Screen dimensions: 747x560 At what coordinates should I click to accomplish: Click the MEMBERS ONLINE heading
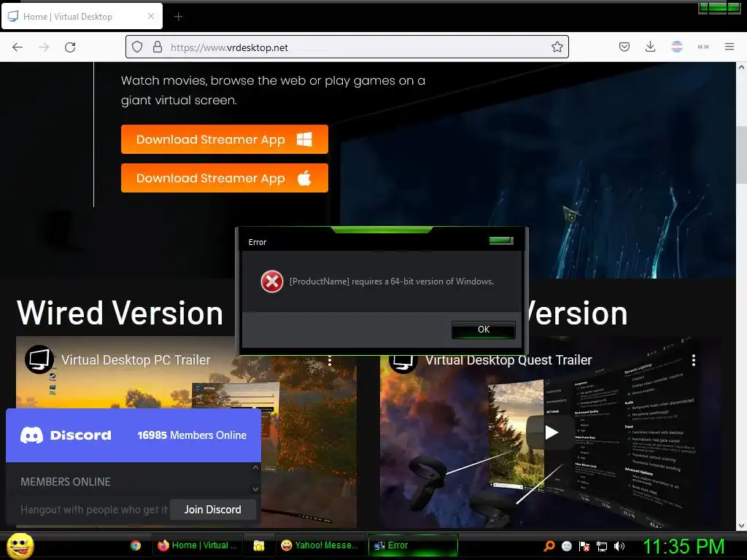(65, 482)
